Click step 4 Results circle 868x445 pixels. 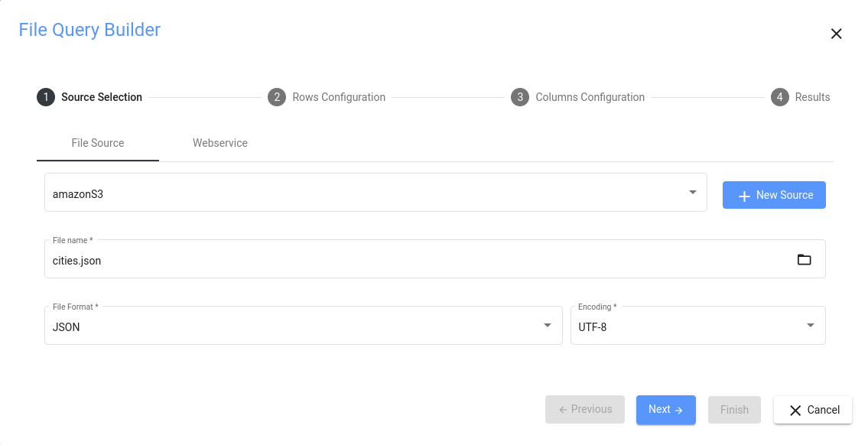[780, 97]
